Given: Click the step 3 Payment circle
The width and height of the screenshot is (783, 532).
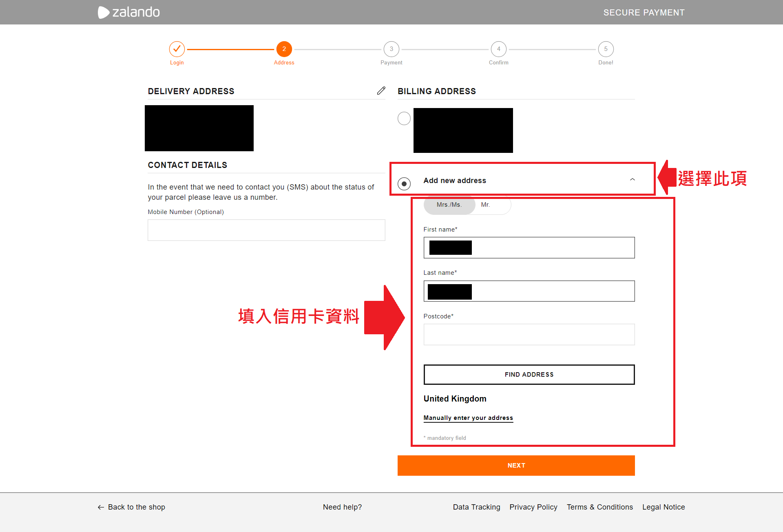Looking at the screenshot, I should [x=391, y=49].
